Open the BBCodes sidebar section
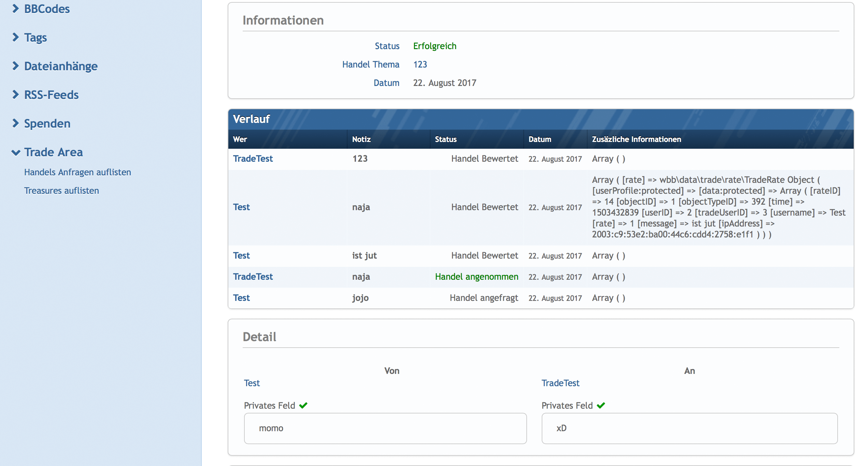 [x=47, y=9]
